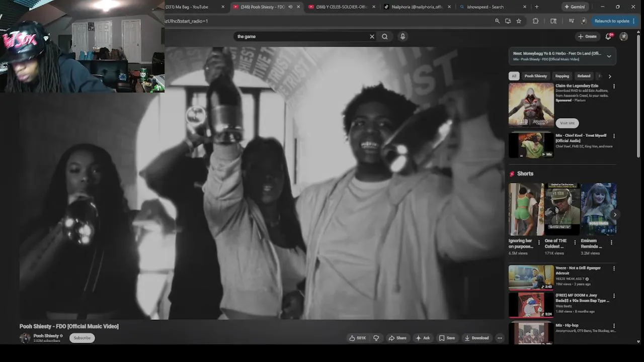Open the Assassin's Creed RAID ad thumbnail
Screen dimensions: 644x362
coord(531,105)
